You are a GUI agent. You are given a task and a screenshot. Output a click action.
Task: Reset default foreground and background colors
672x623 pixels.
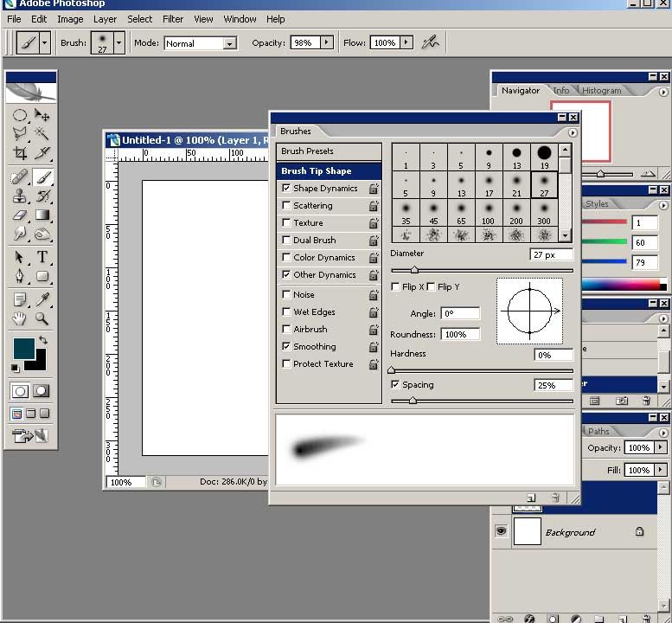point(15,368)
